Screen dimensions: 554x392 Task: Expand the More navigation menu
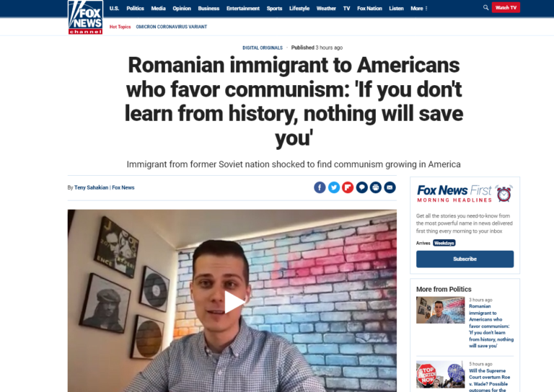(x=418, y=9)
